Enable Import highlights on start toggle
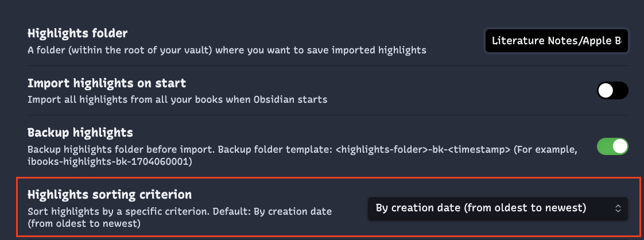 pos(612,91)
